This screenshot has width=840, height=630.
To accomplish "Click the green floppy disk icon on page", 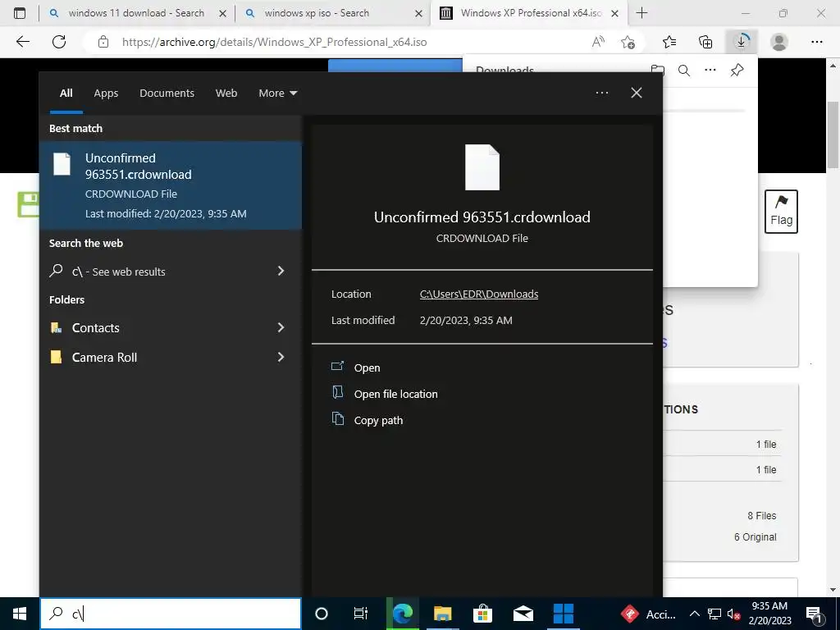I will pos(29,204).
